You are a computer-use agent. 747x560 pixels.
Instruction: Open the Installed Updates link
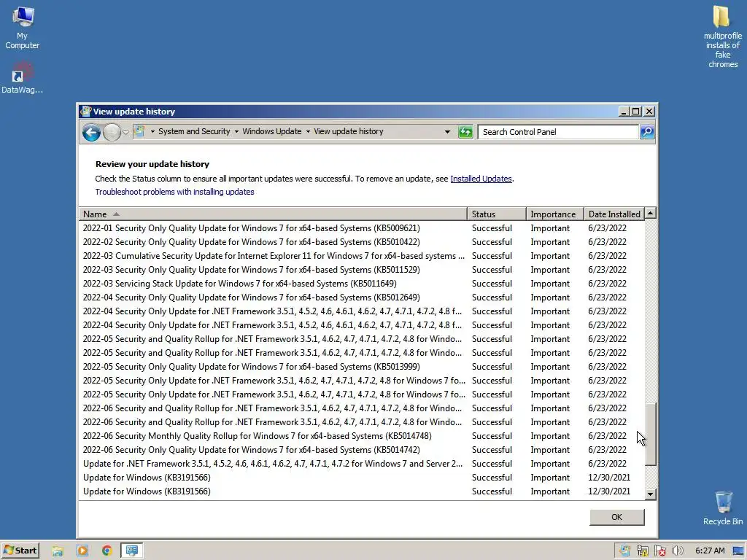481,179
